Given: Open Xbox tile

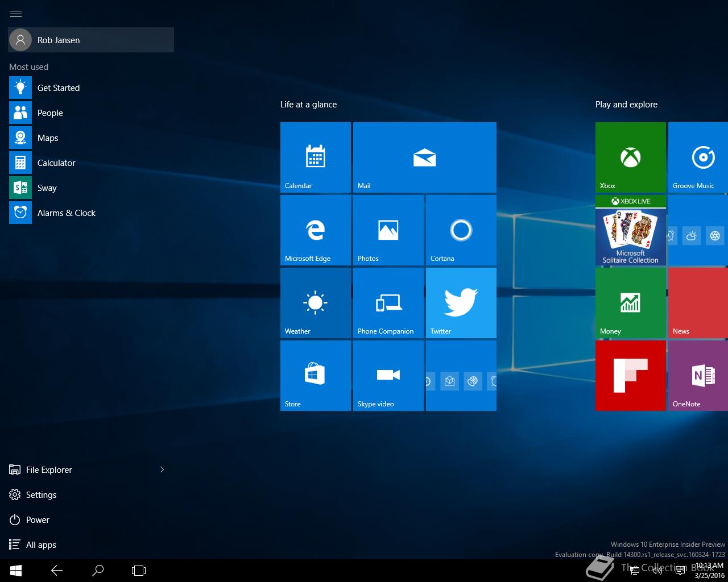Looking at the screenshot, I should (631, 157).
